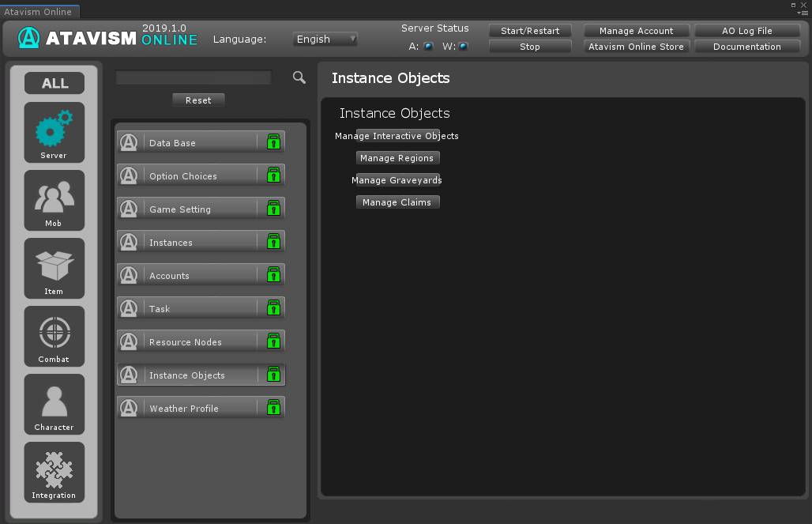
Task: Open the Mob category icon
Action: click(54, 199)
